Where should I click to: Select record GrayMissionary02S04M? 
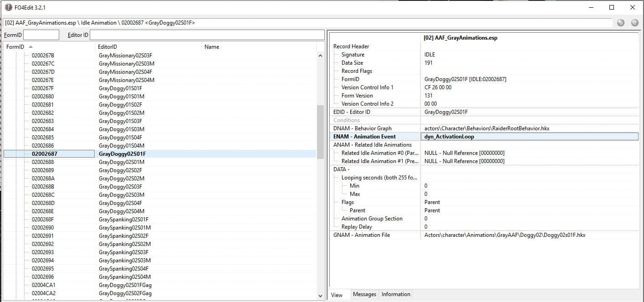click(160, 80)
